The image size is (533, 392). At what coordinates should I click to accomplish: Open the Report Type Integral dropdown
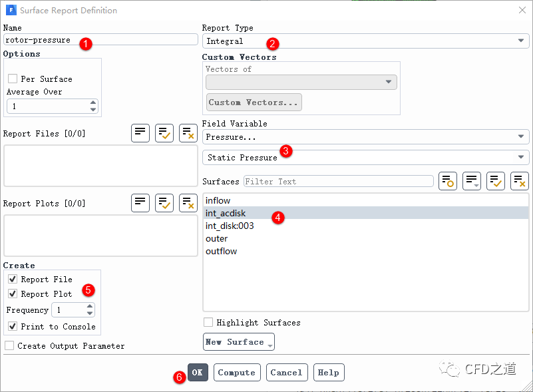[365, 41]
